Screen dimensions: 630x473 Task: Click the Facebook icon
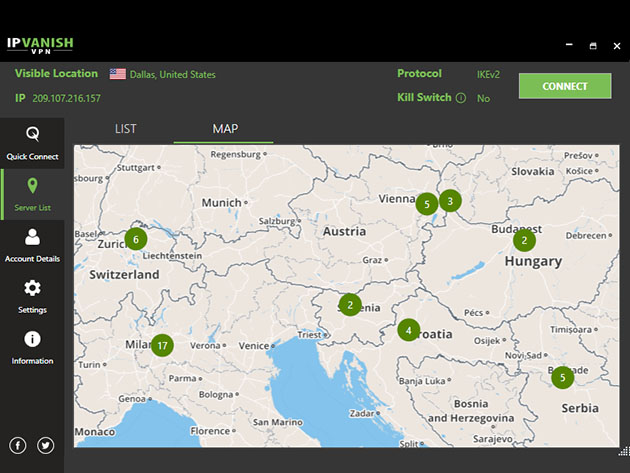click(18, 445)
